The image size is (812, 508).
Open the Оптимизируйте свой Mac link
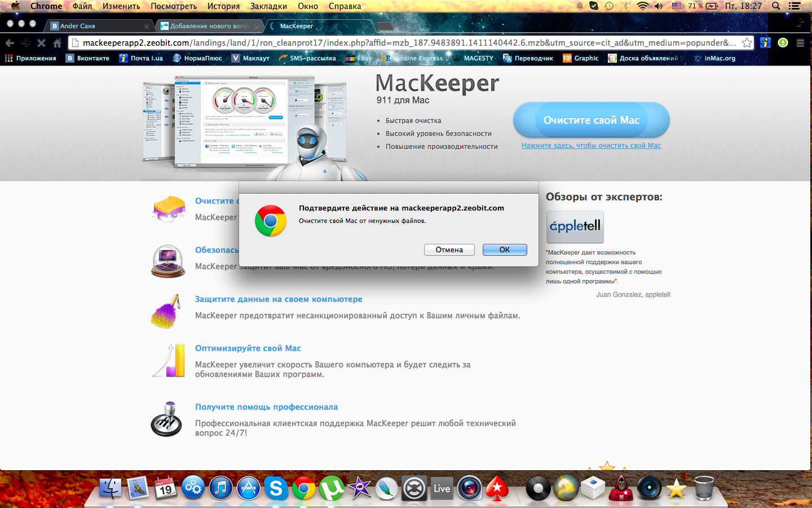click(248, 348)
